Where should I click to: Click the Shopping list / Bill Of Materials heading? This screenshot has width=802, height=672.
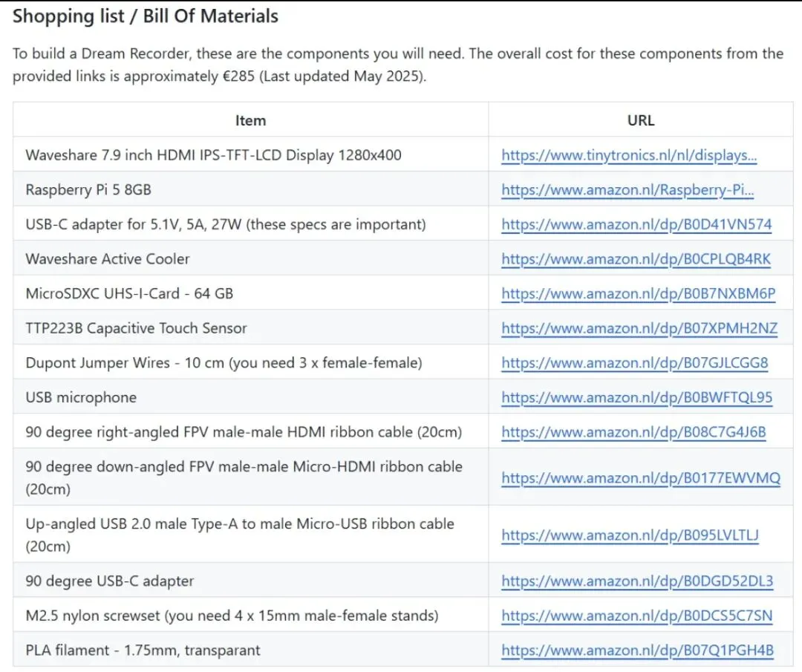coord(146,16)
